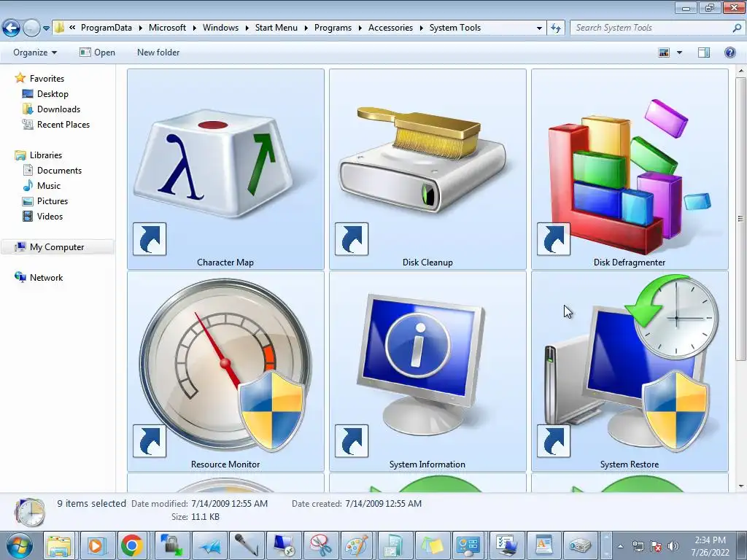This screenshot has height=560, width=747.
Task: Open the Videos library
Action: tap(50, 216)
